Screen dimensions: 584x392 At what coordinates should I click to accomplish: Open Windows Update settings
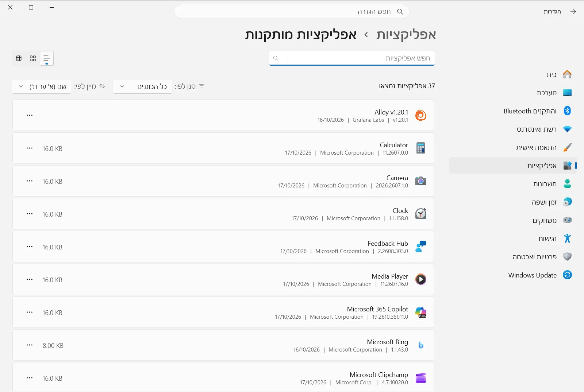pyautogui.click(x=513, y=275)
